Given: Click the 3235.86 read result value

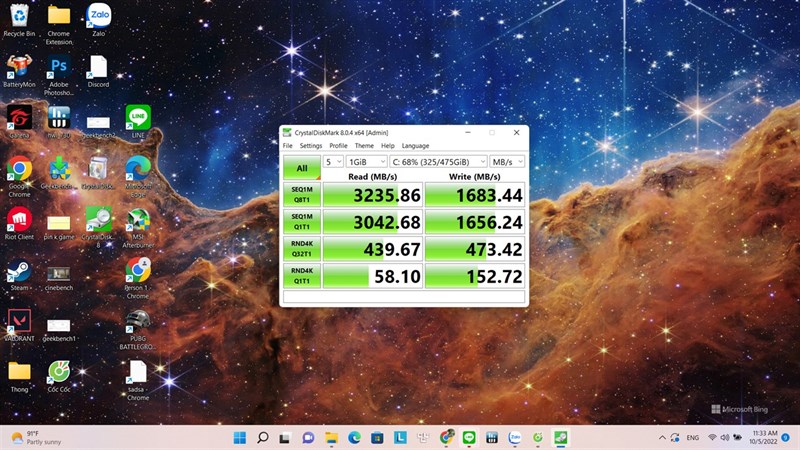Looking at the screenshot, I should coord(373,195).
